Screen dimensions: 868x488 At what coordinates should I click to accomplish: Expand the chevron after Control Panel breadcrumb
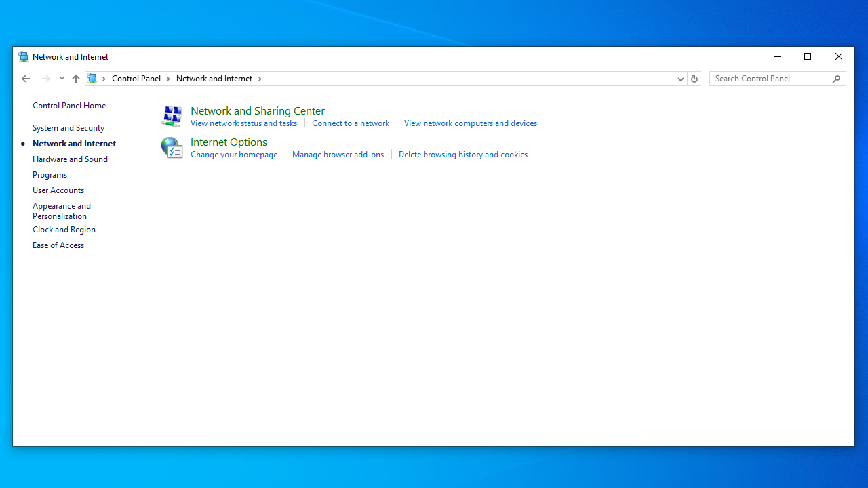[168, 79]
